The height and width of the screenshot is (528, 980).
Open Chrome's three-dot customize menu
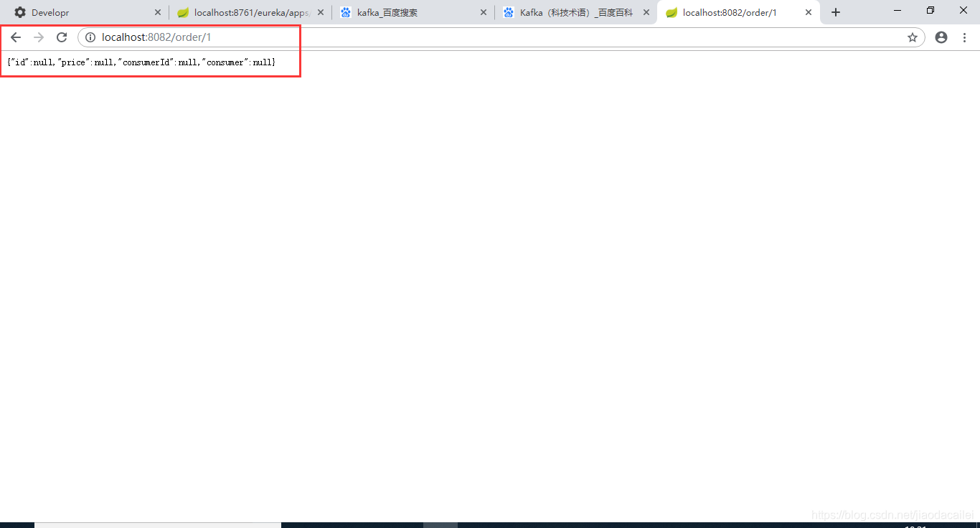tap(964, 37)
